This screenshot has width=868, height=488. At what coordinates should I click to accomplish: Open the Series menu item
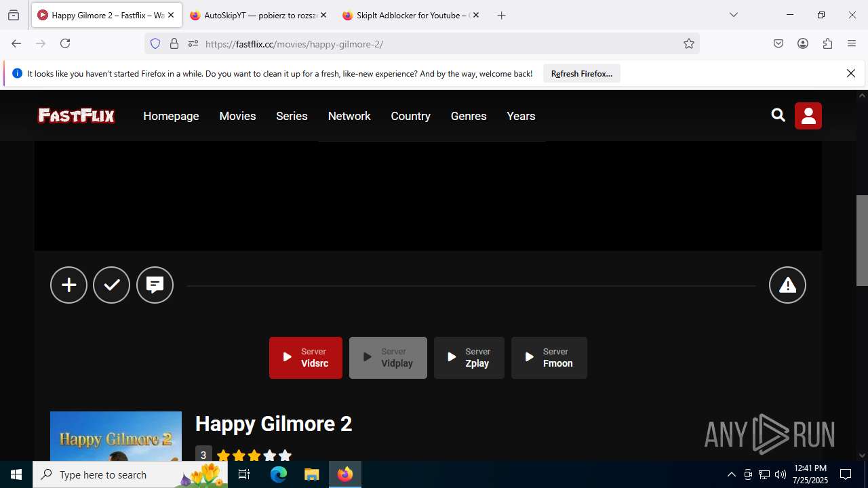[x=292, y=116]
